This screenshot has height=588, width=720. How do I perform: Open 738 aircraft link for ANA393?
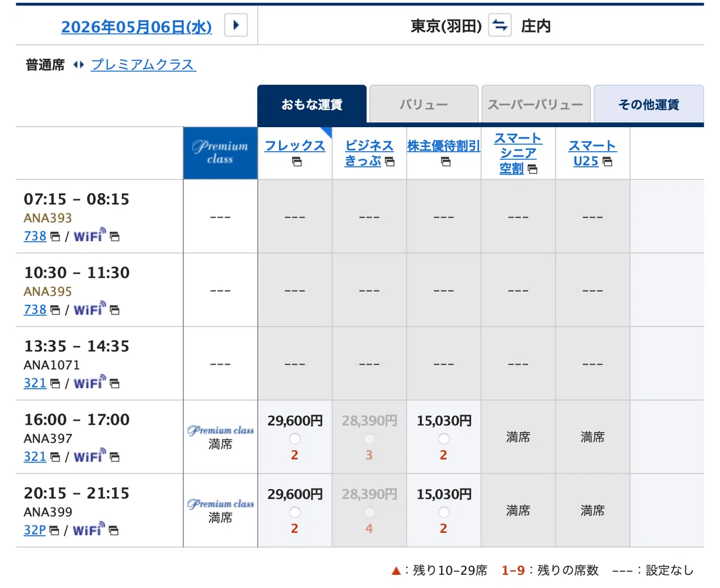(x=35, y=236)
